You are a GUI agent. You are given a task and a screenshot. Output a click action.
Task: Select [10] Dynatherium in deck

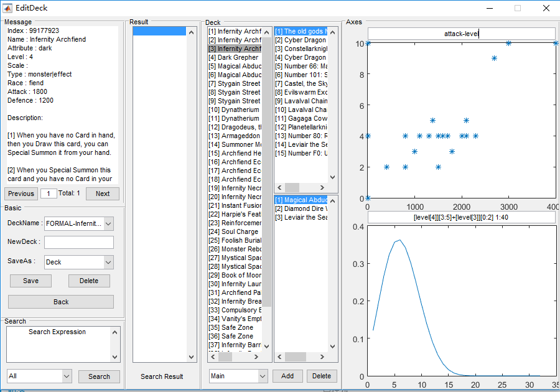[x=235, y=110]
